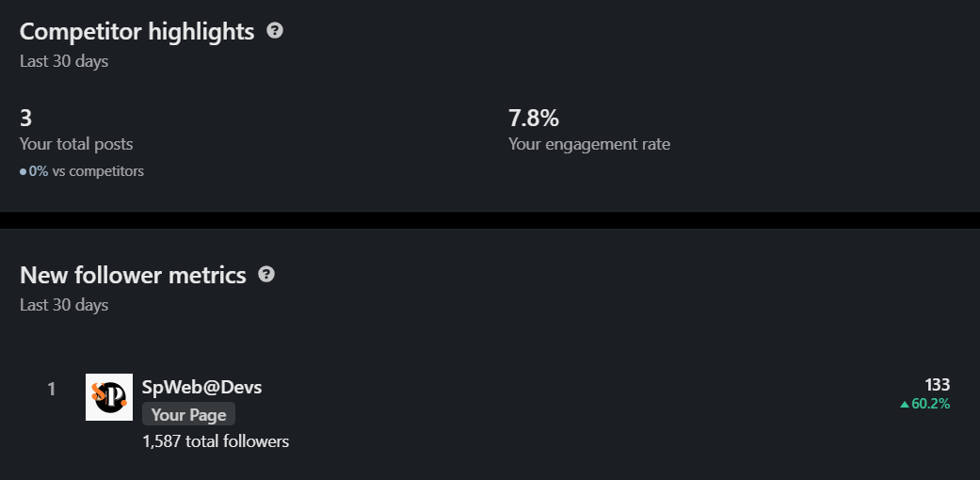
Task: Click the 7.8% engagement rate value
Action: click(x=534, y=118)
